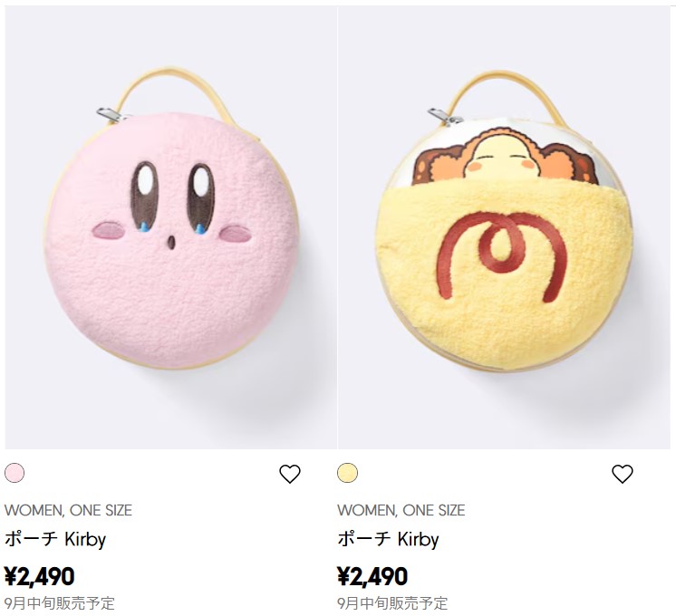Viewport: 676px width, 616px height.
Task: Click Kirby's small mouth on pink pouch
Action: [x=171, y=243]
